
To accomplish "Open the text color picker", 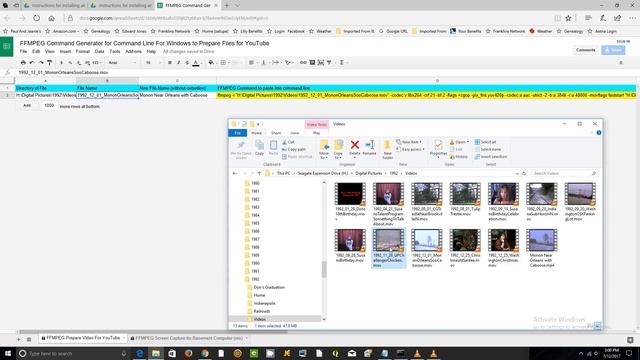I will pyautogui.click(x=196, y=62).
